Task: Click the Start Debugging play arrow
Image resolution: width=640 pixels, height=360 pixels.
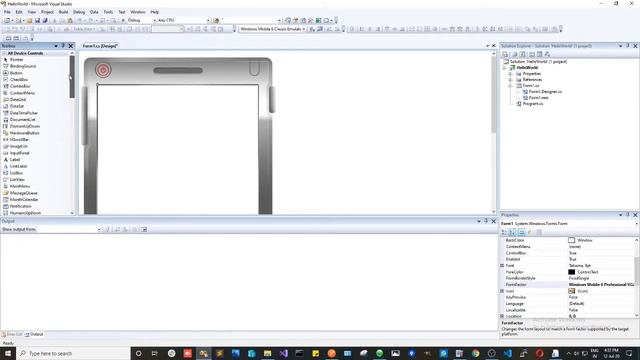Action: (x=123, y=20)
